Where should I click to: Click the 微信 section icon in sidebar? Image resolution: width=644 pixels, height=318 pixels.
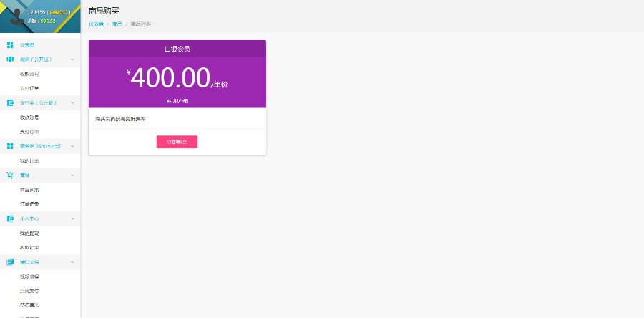10,59
